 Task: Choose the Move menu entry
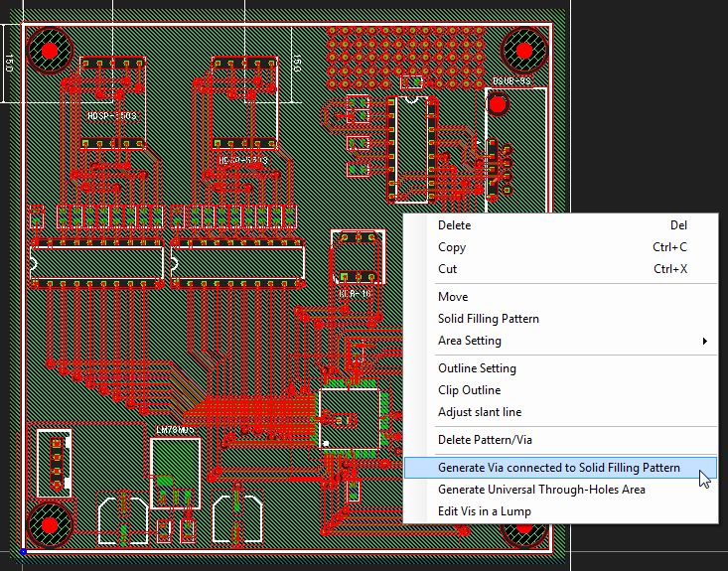pos(561,297)
